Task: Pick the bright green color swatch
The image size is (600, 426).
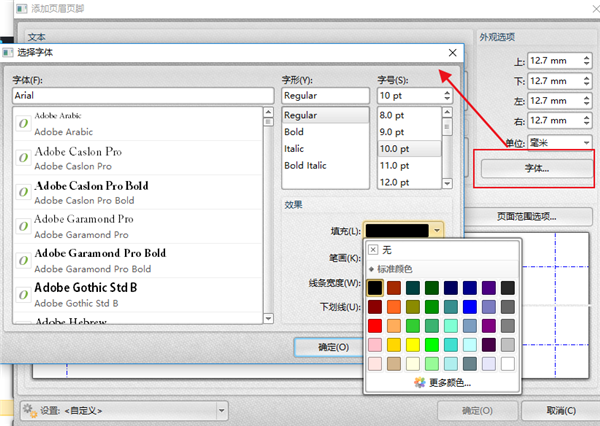Action: pyautogui.click(x=432, y=345)
